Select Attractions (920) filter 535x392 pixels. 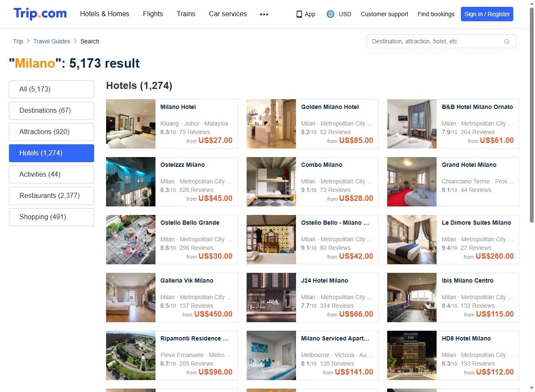pyautogui.click(x=52, y=132)
